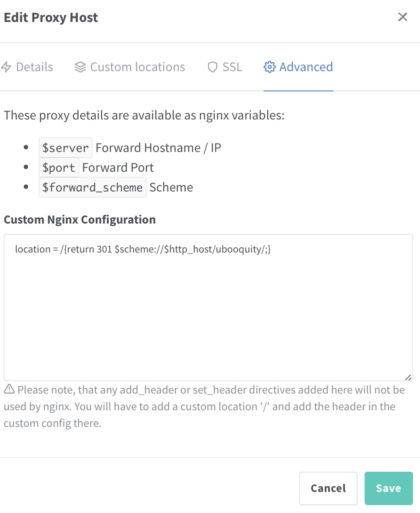This screenshot has width=420, height=513.
Task: Open the Custom locations tab
Action: click(x=138, y=67)
